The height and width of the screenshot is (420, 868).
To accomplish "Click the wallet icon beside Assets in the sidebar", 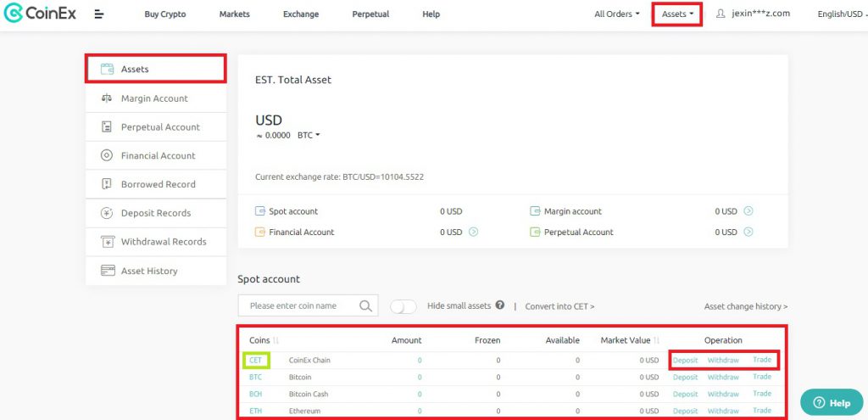I will point(107,70).
